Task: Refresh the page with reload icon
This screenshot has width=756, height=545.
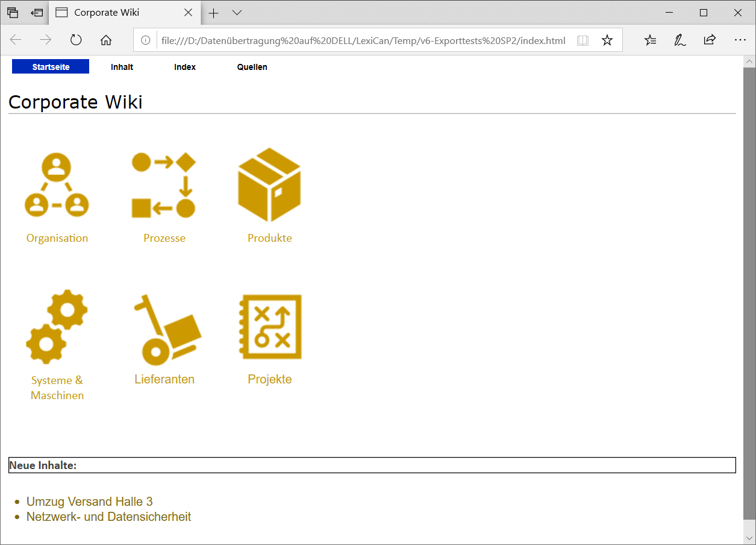Action: tap(76, 40)
